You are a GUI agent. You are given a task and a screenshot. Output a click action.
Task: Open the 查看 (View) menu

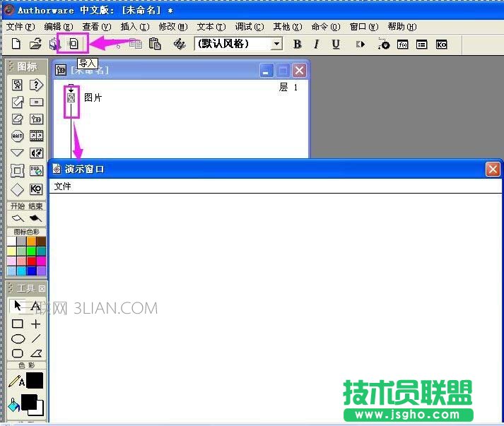point(96,27)
